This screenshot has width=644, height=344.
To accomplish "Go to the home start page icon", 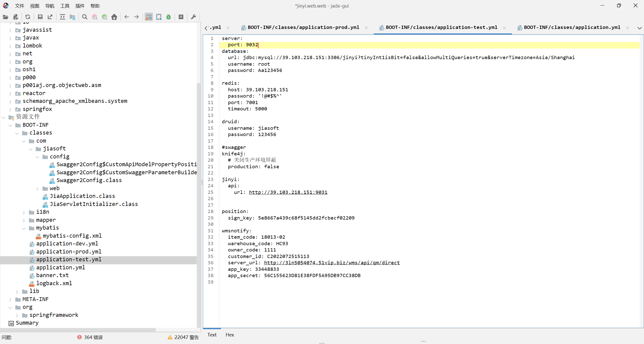I will [114, 17].
